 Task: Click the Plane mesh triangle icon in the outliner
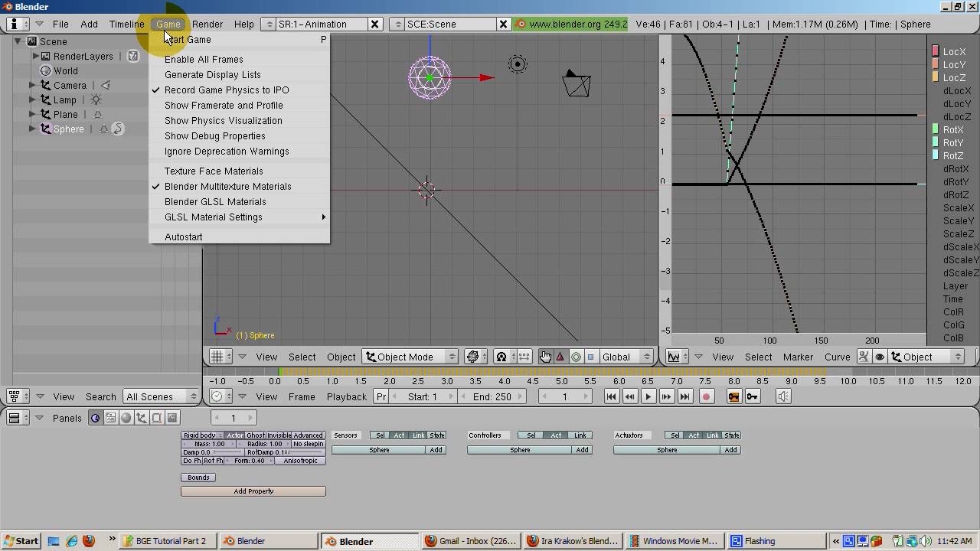click(97, 114)
